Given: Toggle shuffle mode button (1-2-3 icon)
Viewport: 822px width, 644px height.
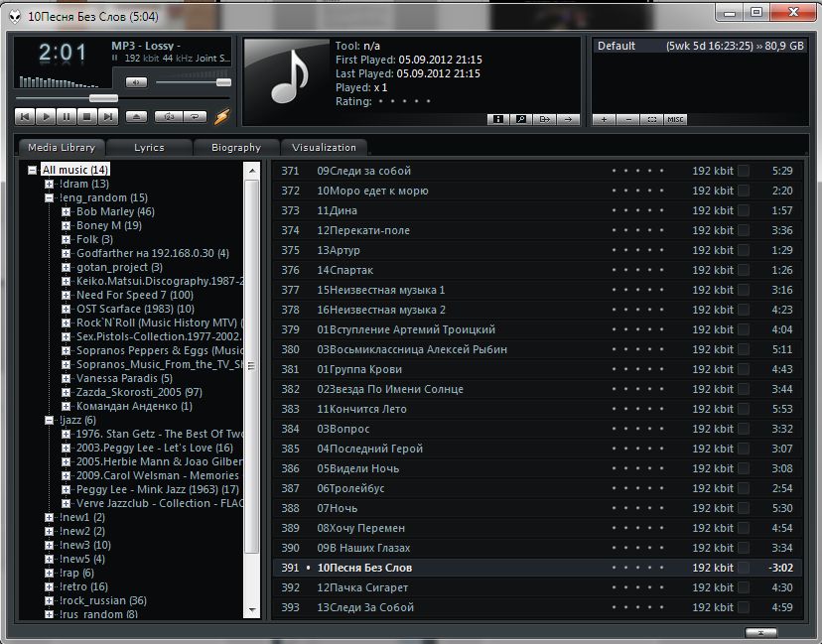Looking at the screenshot, I should pos(169,116).
